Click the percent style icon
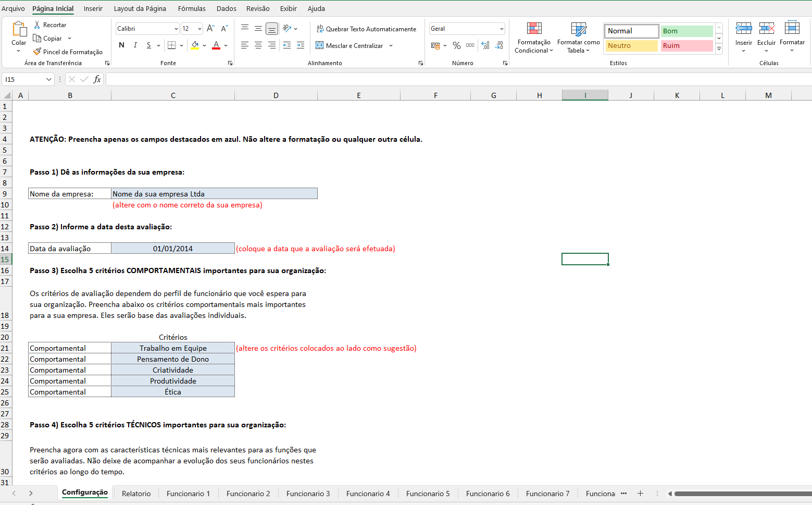 [x=457, y=46]
